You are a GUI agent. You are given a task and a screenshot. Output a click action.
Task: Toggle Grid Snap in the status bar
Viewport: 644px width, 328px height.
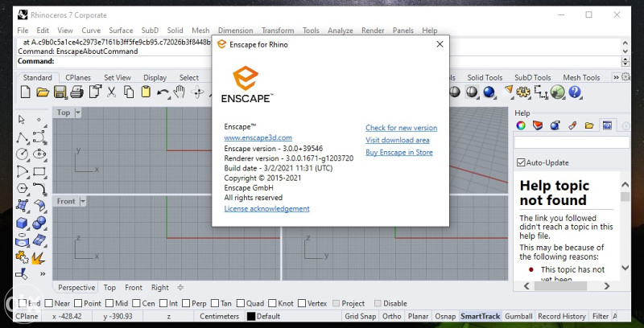(x=360, y=316)
